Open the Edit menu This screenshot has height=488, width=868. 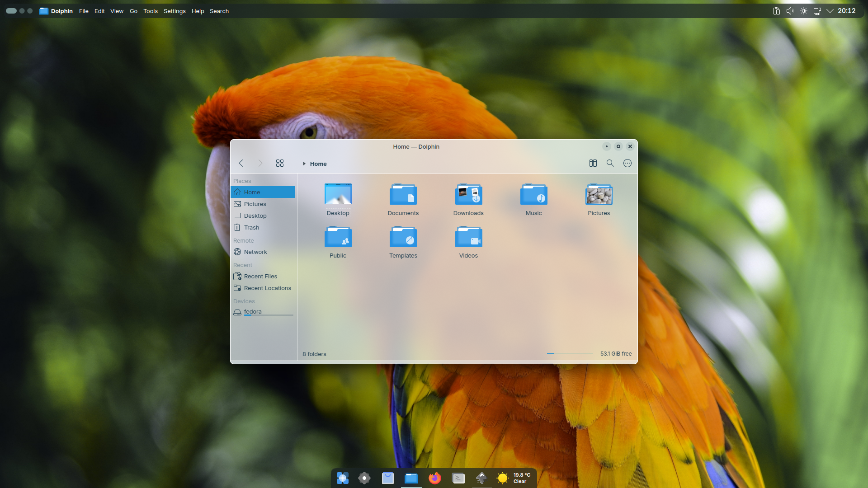(99, 11)
